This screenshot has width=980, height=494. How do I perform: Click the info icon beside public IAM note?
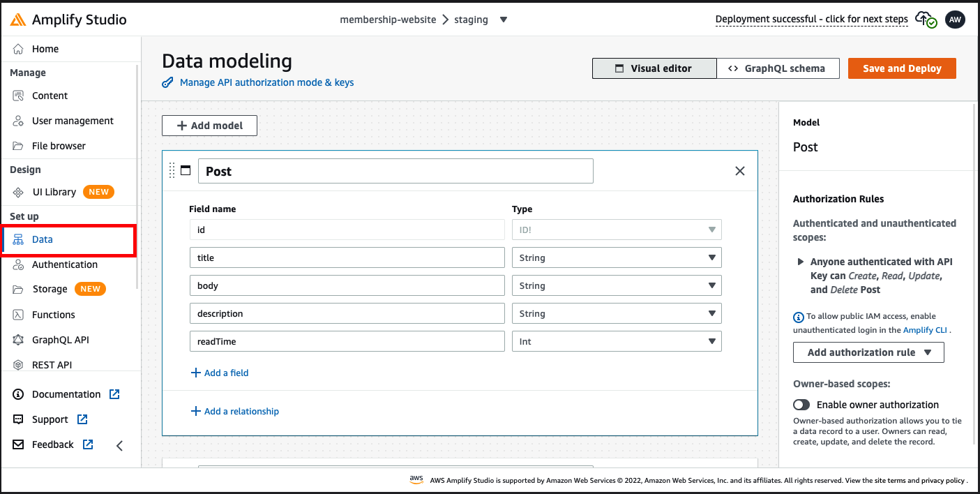click(x=799, y=317)
